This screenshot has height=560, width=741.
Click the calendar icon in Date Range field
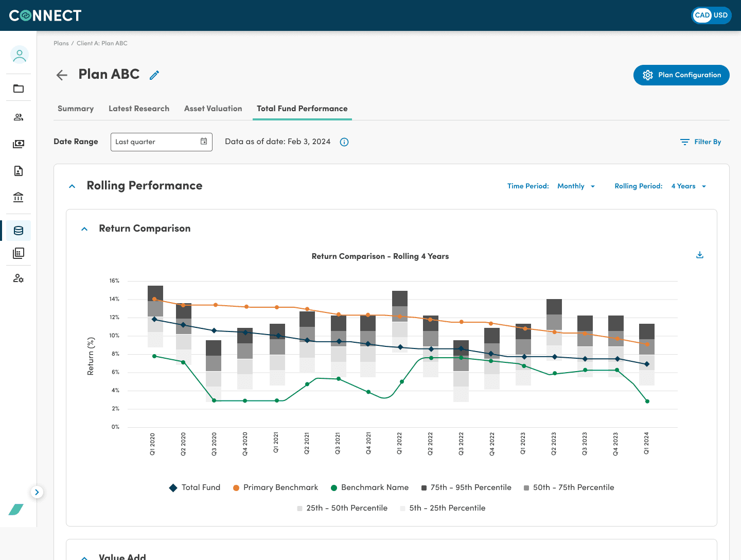[x=204, y=142]
